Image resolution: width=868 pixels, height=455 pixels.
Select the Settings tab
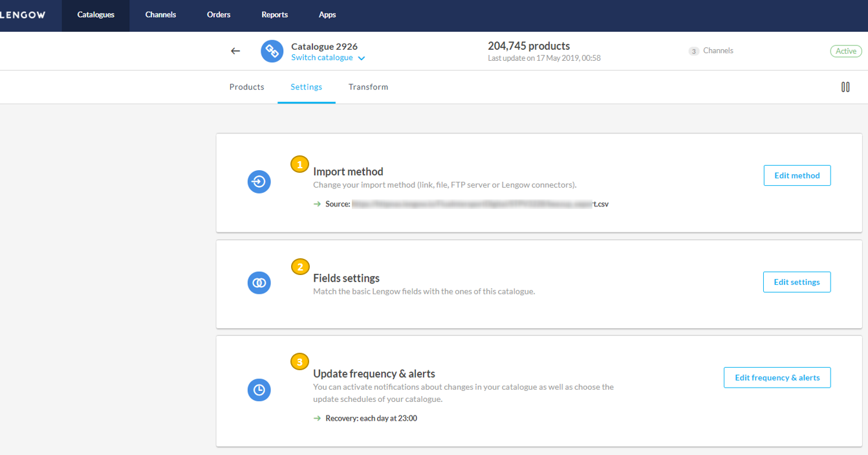pos(307,87)
